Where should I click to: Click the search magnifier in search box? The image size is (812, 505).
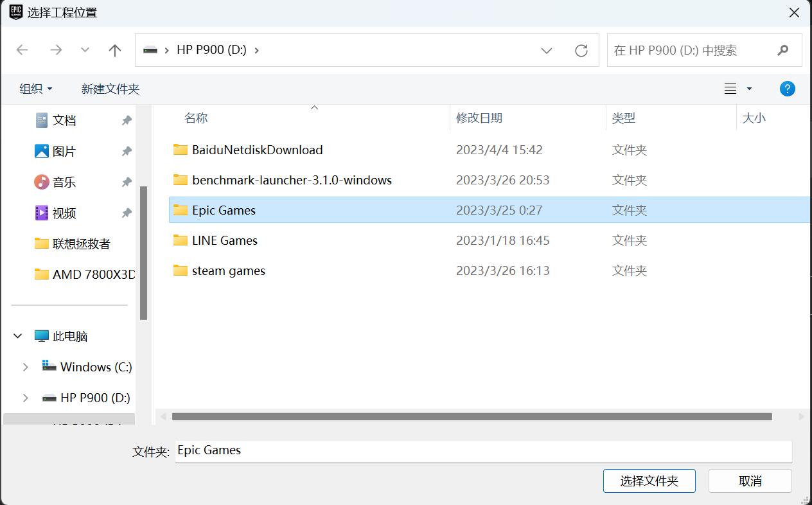[783, 49]
